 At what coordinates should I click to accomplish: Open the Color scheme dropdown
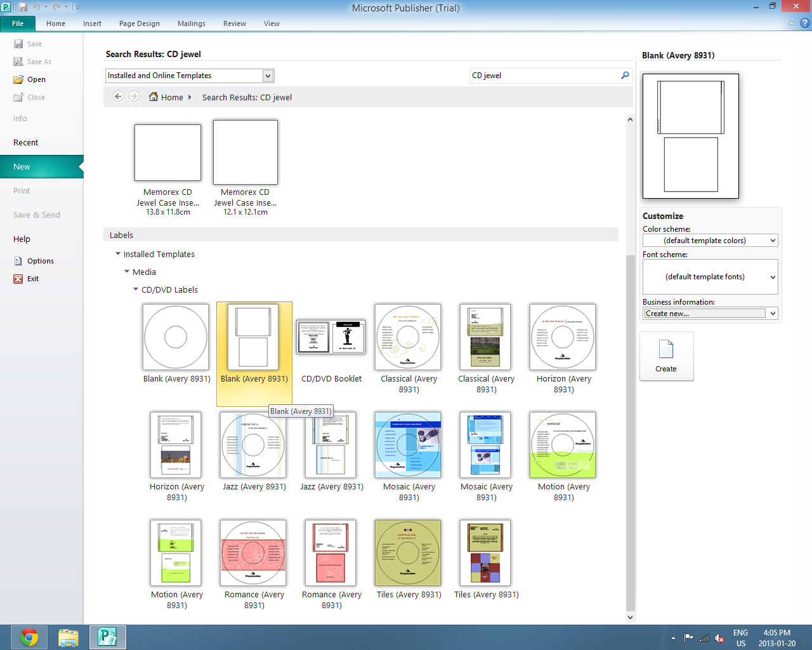click(x=771, y=240)
